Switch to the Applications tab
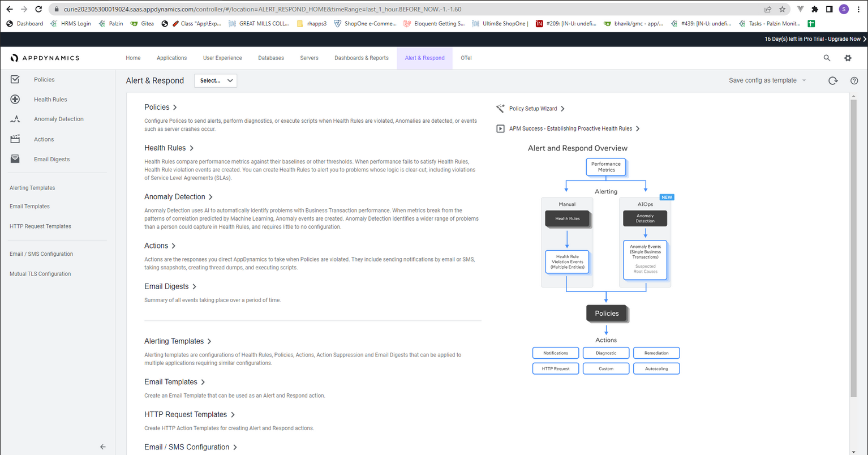Viewport: 868px width, 455px height. pyautogui.click(x=171, y=58)
